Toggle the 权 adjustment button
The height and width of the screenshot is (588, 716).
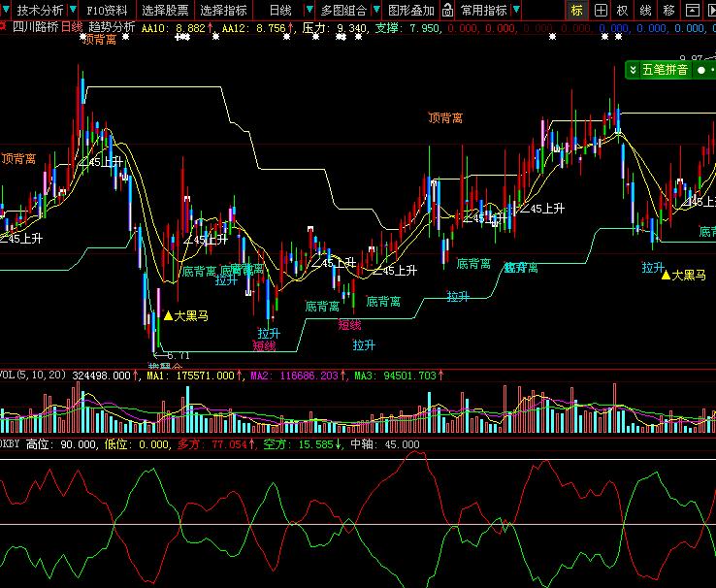pyautogui.click(x=623, y=11)
